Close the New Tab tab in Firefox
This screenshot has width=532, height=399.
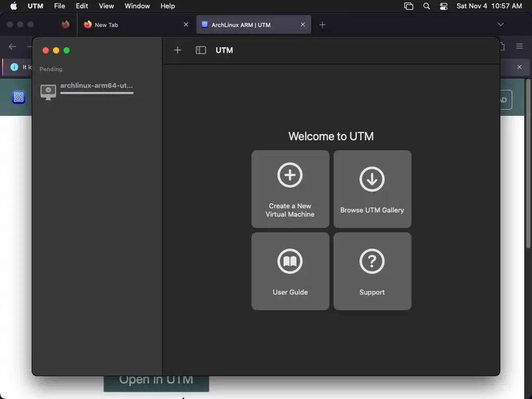point(186,24)
